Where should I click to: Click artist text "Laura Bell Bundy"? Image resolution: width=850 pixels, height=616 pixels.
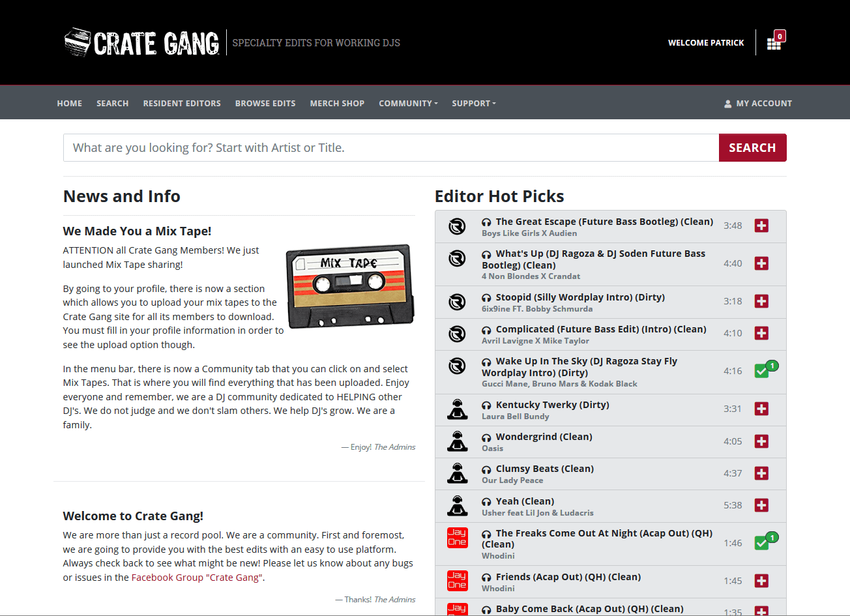[x=516, y=417]
